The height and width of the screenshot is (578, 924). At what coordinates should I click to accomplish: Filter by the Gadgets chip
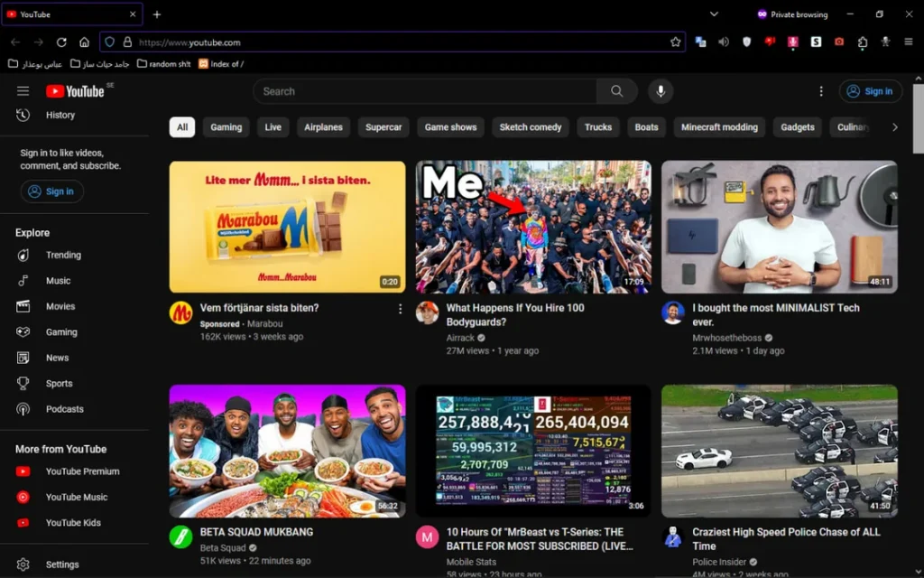pos(798,127)
